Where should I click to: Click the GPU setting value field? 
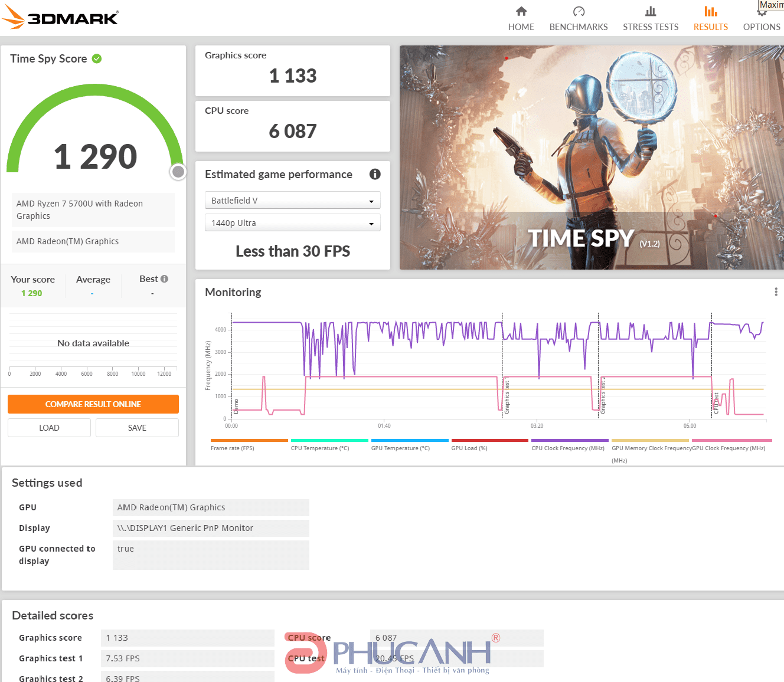211,507
